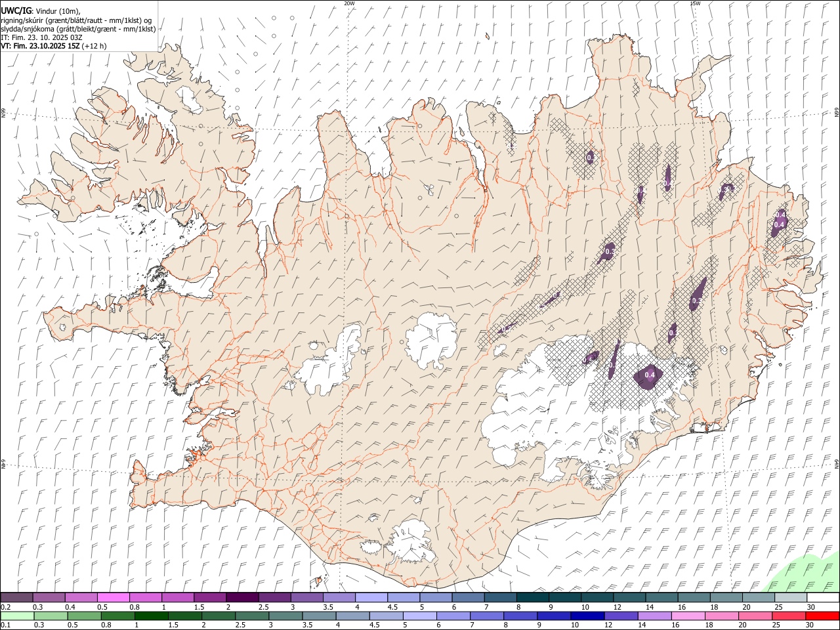The image size is (840, 630).
Task: Click the '0.2' value on the upper scale
Action: coord(5,607)
